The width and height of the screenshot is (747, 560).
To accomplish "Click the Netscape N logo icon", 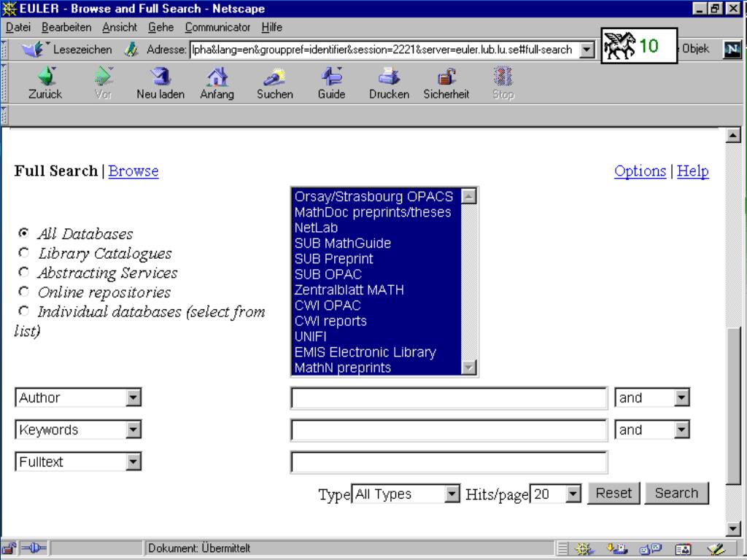I will (x=732, y=49).
